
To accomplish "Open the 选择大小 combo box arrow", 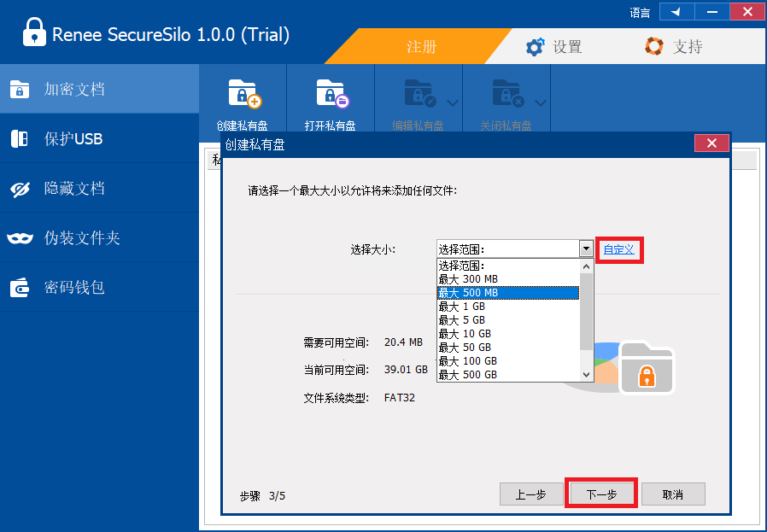I will coord(586,248).
